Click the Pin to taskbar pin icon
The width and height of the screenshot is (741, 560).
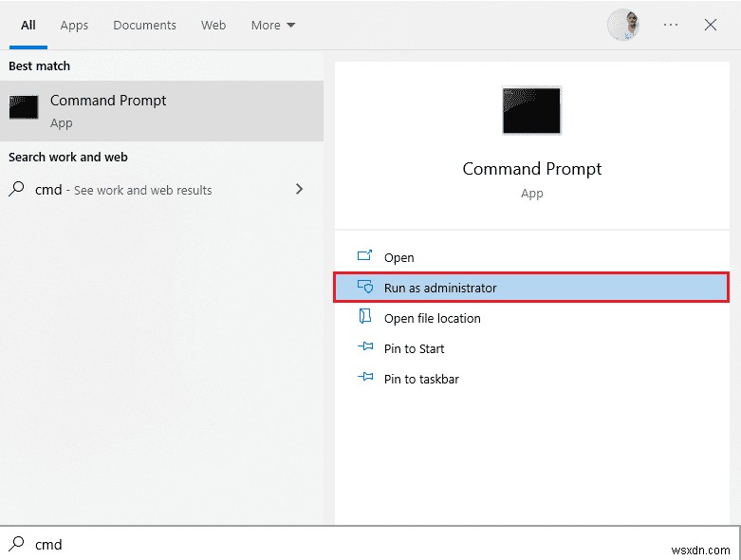(365, 378)
